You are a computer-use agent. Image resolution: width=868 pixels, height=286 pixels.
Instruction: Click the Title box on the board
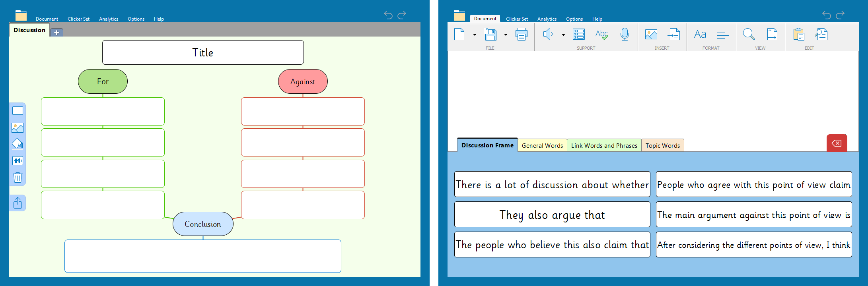(x=203, y=52)
